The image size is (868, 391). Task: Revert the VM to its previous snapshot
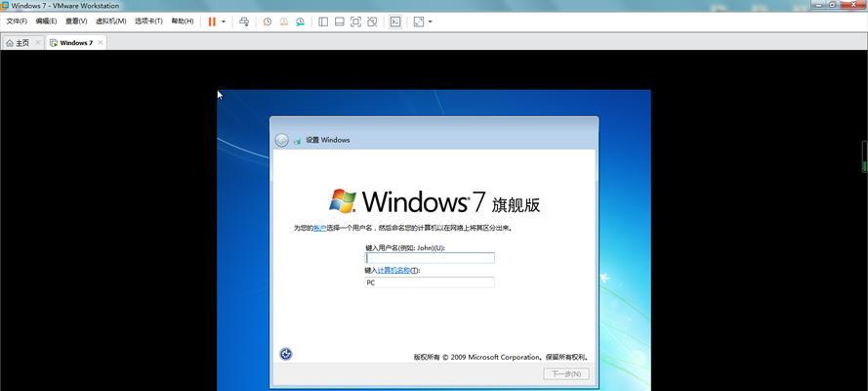click(283, 22)
